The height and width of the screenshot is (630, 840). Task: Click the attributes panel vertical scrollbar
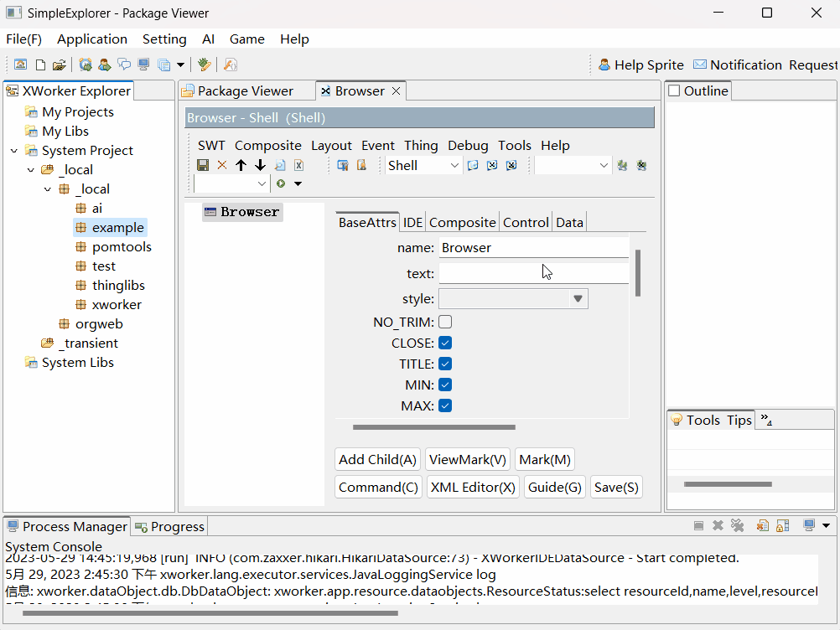pyautogui.click(x=637, y=273)
